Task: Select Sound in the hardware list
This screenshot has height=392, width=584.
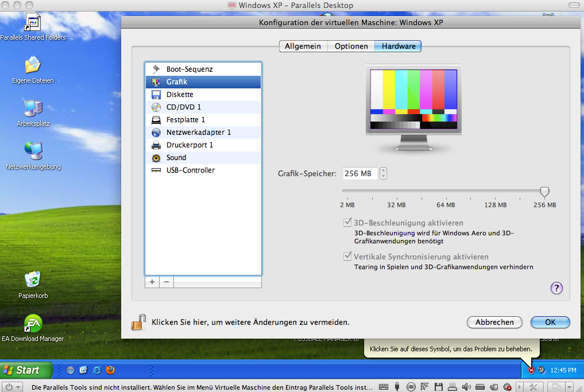Action: [x=203, y=158]
